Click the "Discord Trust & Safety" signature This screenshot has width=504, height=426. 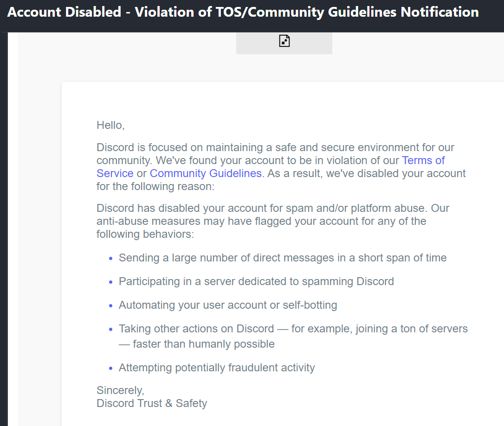pyautogui.click(x=152, y=403)
